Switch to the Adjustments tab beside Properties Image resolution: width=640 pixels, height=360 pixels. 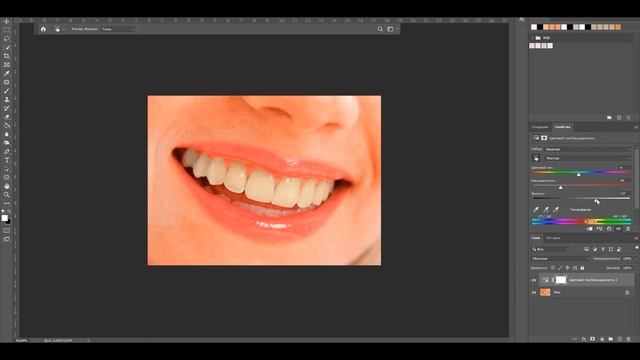(x=540, y=127)
